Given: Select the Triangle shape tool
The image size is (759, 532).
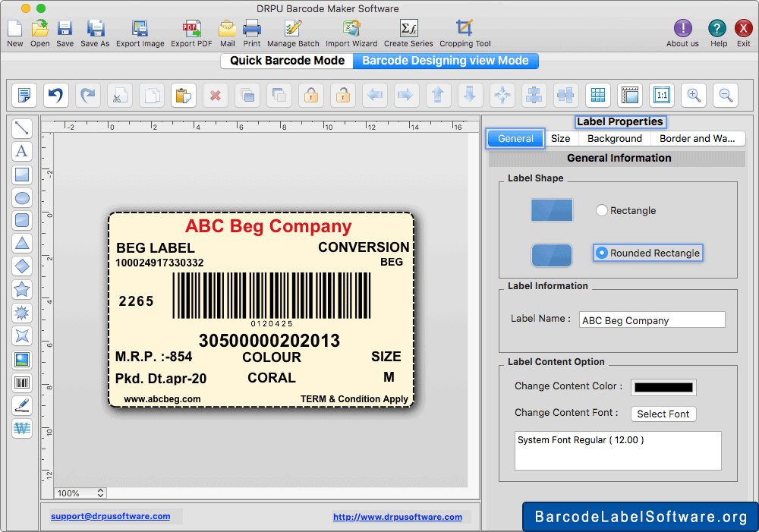Looking at the screenshot, I should click(x=22, y=244).
